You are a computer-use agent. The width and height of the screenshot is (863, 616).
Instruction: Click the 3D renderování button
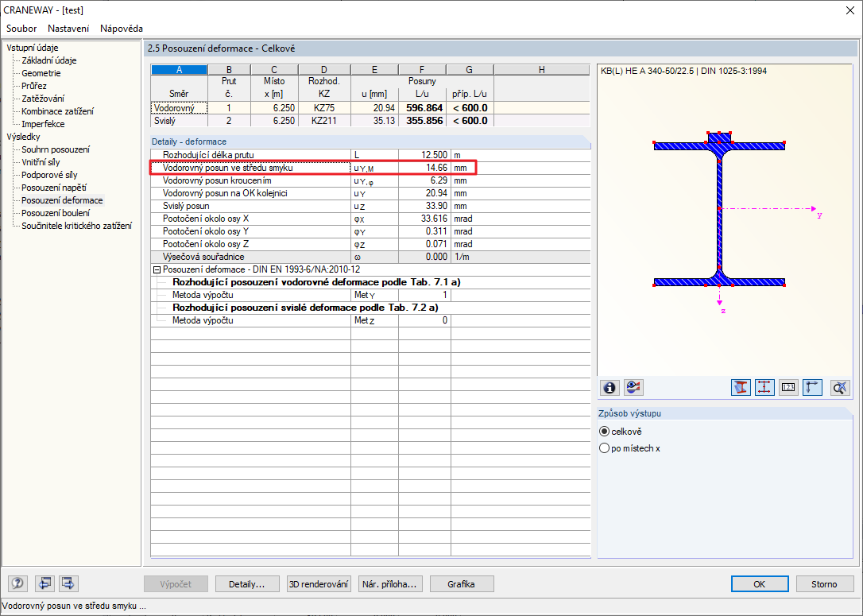pos(319,584)
